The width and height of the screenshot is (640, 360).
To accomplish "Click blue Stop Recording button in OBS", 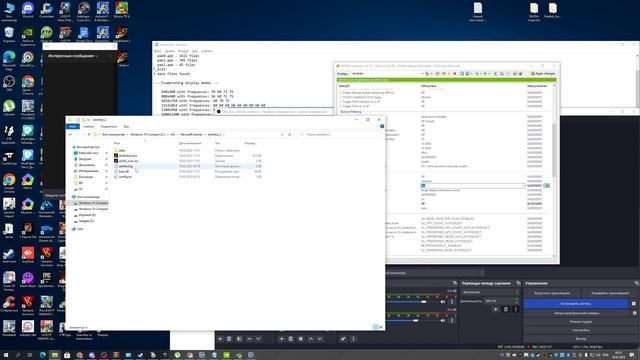I will click(576, 303).
